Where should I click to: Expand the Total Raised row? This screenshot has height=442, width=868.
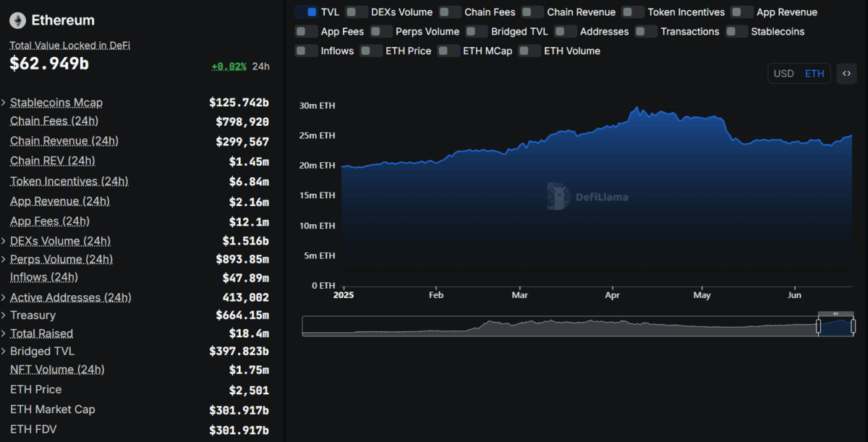[x=4, y=333]
